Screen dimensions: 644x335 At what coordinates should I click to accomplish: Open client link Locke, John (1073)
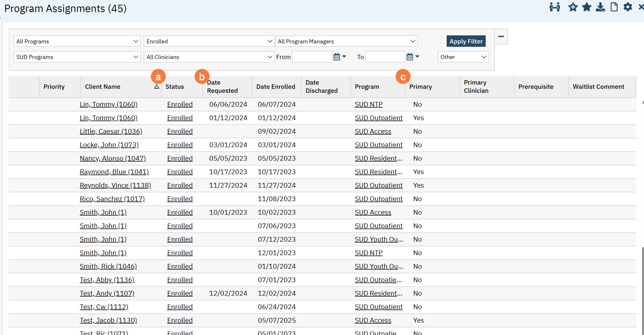pos(109,145)
